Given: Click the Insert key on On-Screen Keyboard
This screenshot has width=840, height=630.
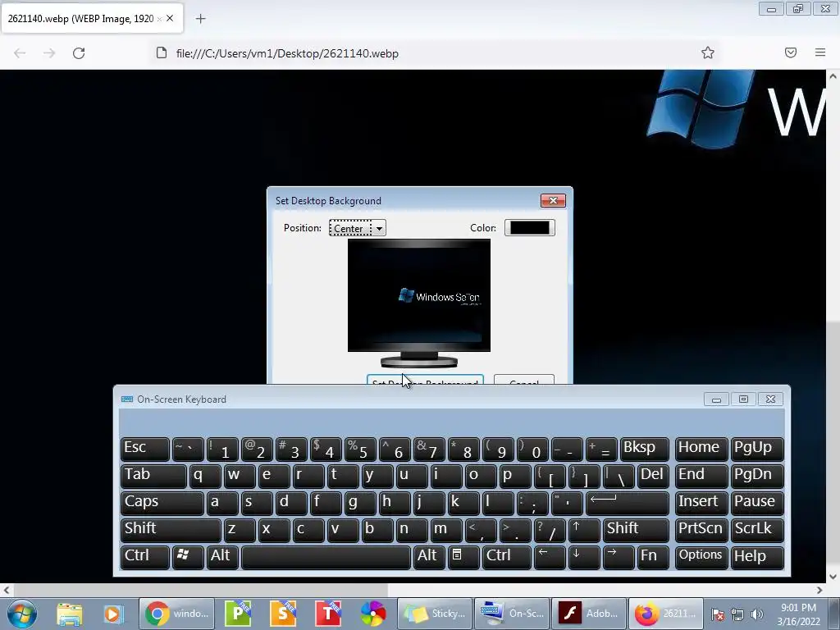Looking at the screenshot, I should [x=701, y=502].
